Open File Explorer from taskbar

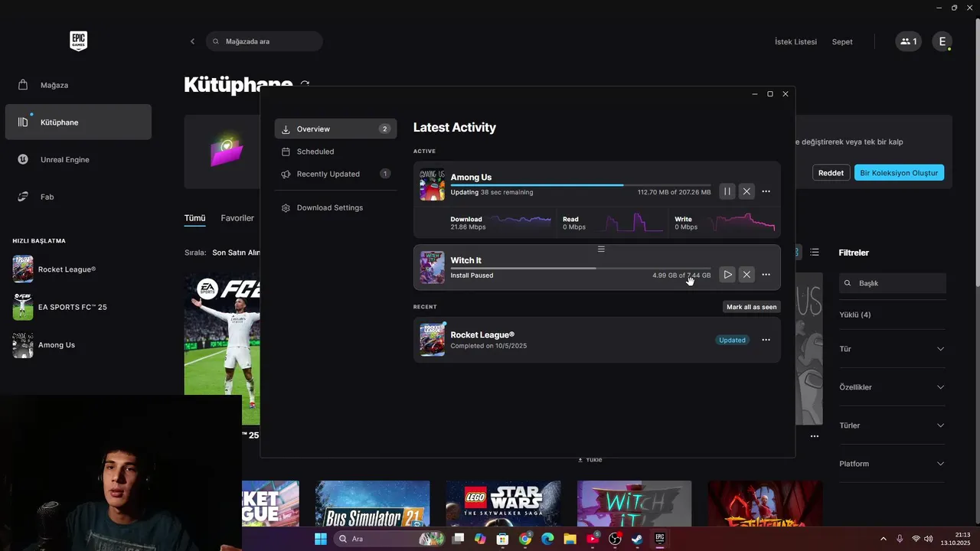pos(570,539)
